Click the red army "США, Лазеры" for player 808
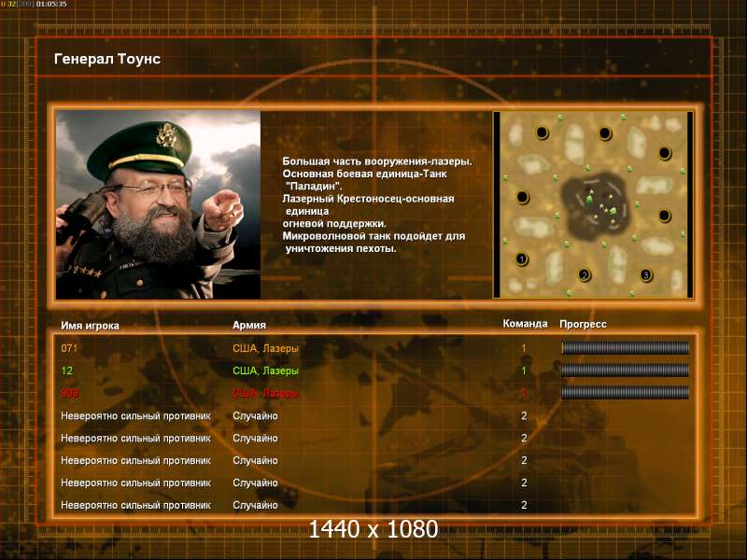 pyautogui.click(x=265, y=393)
